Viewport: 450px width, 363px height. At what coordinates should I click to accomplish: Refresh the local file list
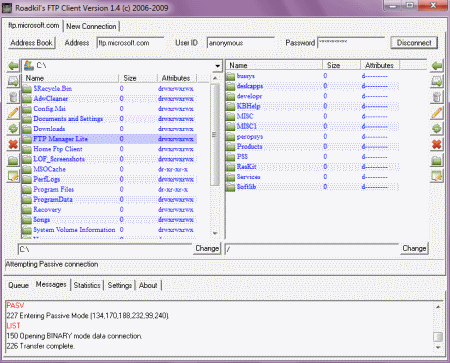[x=13, y=129]
